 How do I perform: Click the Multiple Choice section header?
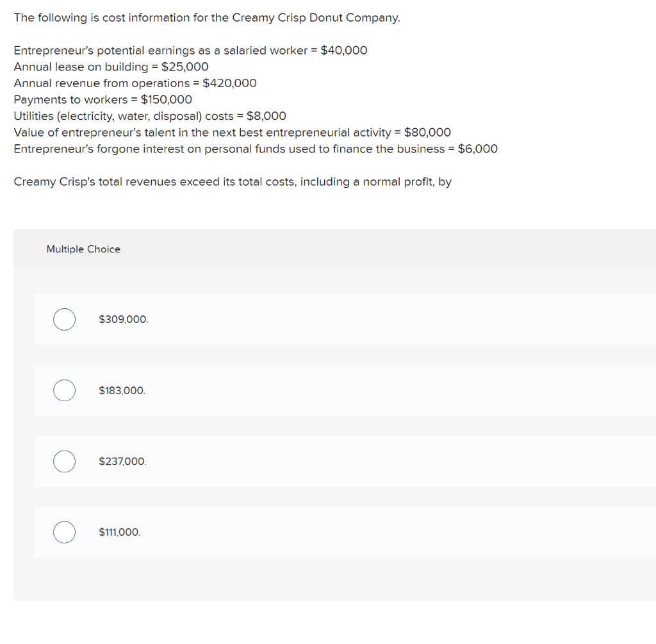(x=83, y=249)
